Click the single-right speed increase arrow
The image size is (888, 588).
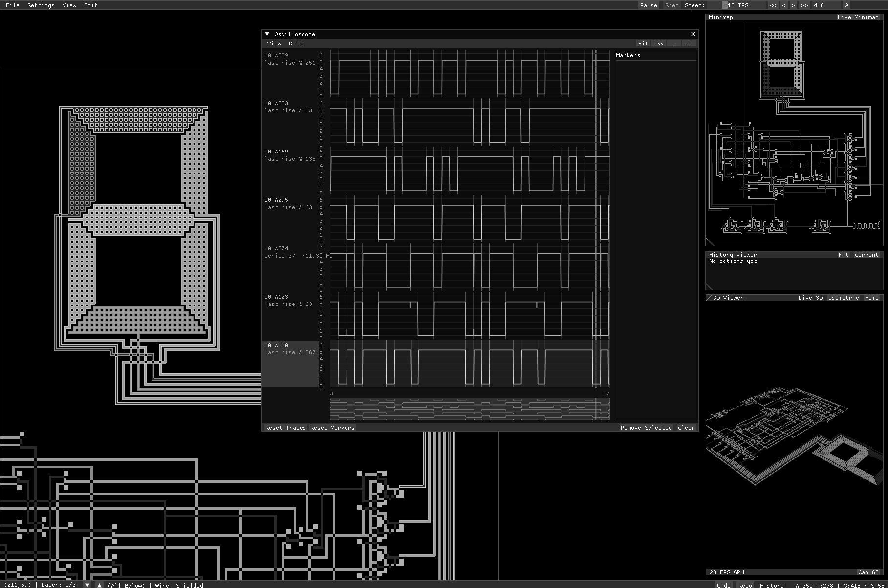[794, 5]
